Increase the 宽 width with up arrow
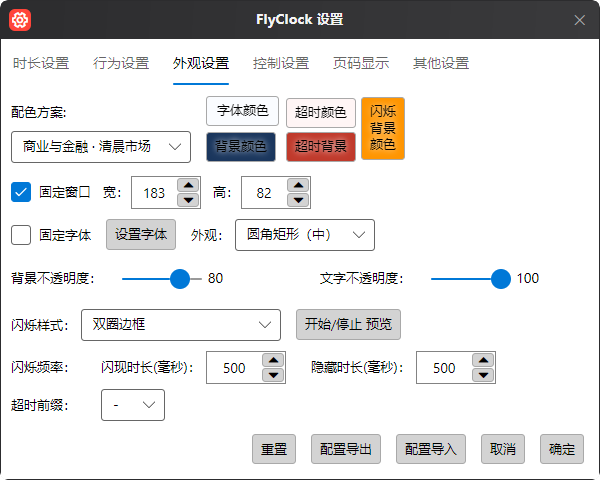Image resolution: width=600 pixels, height=480 pixels. (188, 185)
